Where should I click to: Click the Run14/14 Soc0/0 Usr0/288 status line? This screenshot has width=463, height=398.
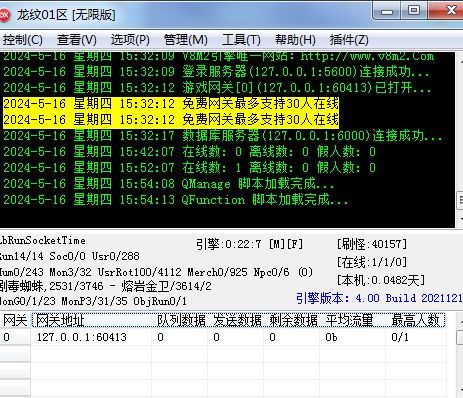[x=70, y=256]
